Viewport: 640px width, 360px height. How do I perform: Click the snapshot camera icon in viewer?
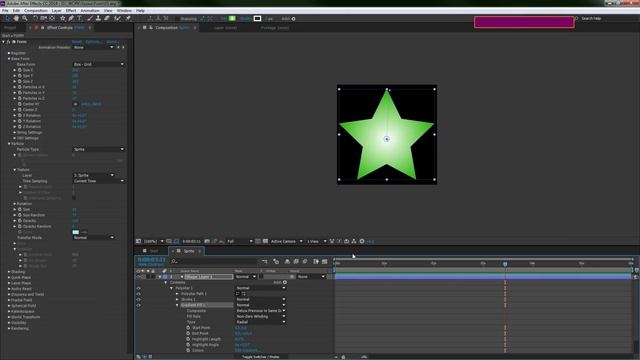pyautogui.click(x=207, y=241)
